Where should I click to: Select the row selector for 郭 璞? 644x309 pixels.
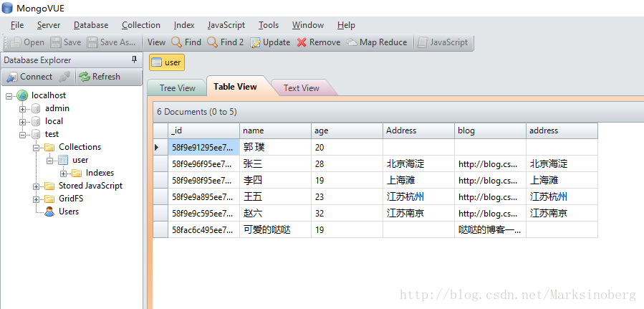pyautogui.click(x=160, y=147)
